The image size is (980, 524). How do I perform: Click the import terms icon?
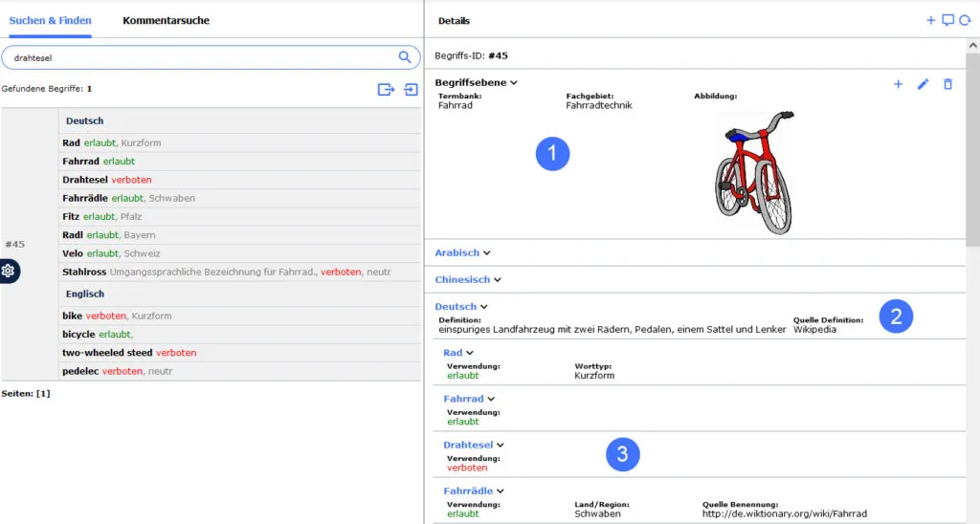coord(411,89)
